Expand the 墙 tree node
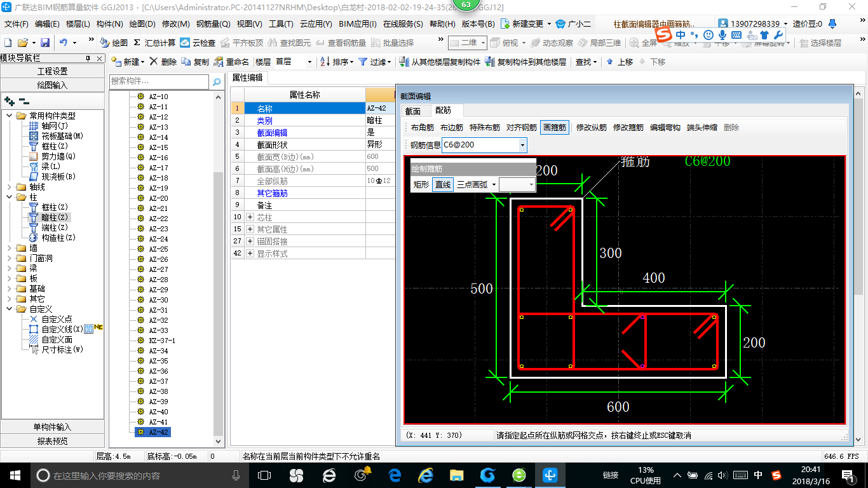 point(10,248)
